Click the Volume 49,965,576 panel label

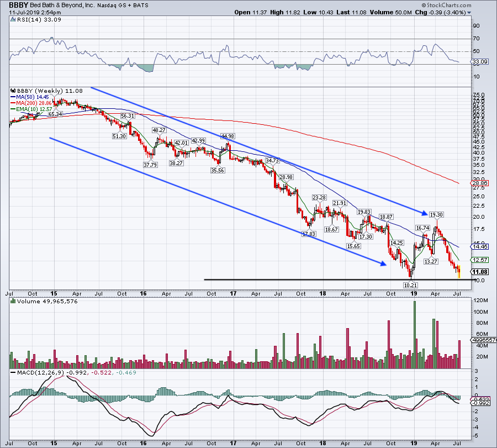pyautogui.click(x=47, y=301)
